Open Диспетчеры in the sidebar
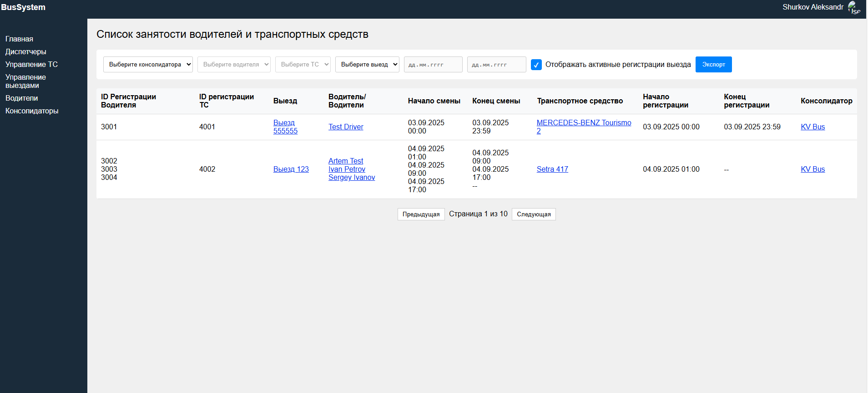 coord(26,52)
